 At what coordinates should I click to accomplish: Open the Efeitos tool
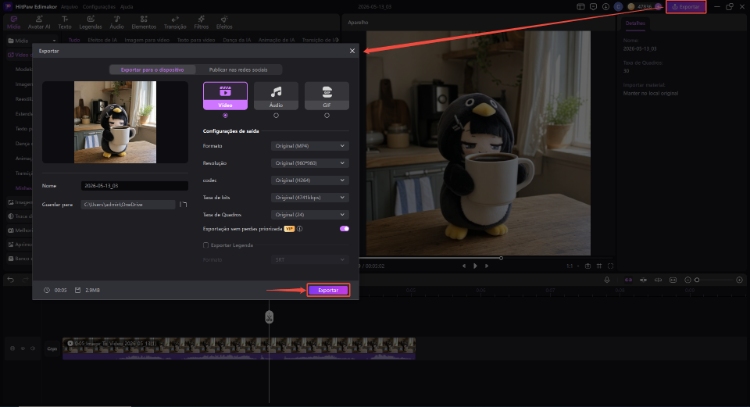(x=224, y=22)
